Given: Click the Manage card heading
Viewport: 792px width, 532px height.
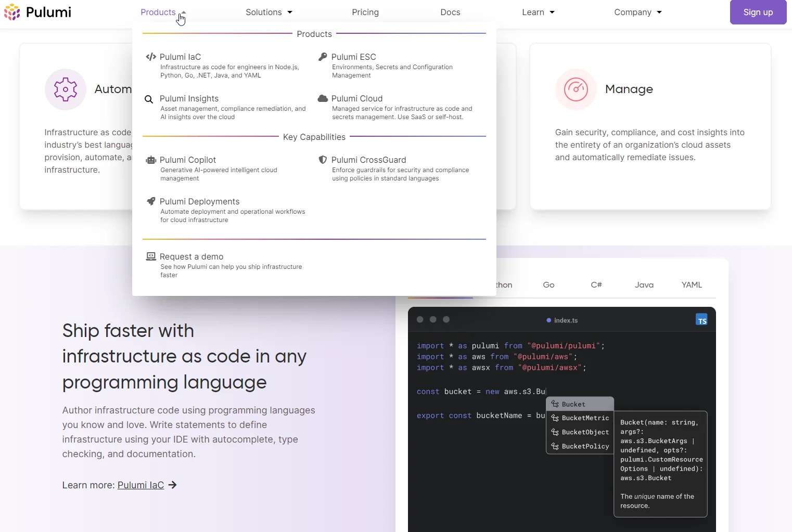Looking at the screenshot, I should point(629,89).
